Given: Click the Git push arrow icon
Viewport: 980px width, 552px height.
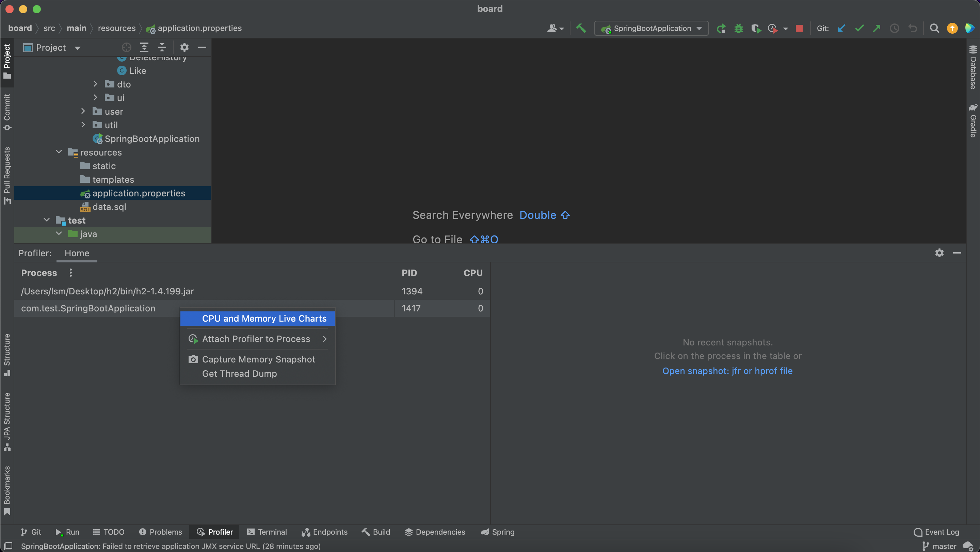Looking at the screenshot, I should pos(877,28).
